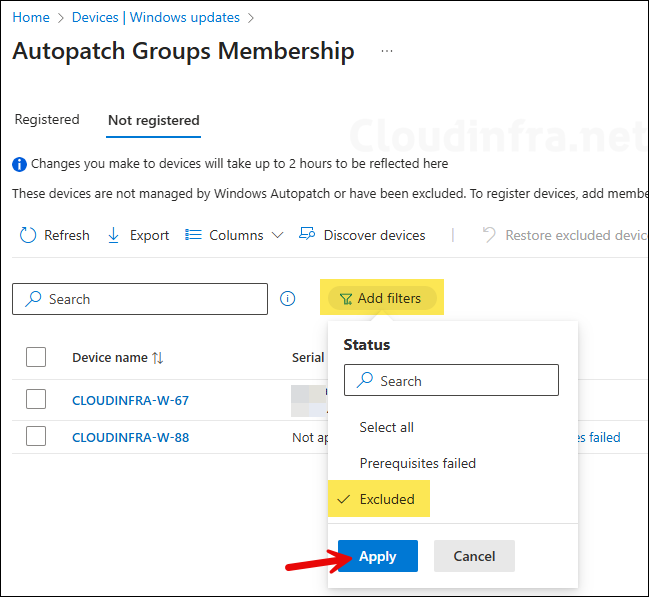The height and width of the screenshot is (597, 649).
Task: Click the blue info icon beside the changes notice
Action: tap(19, 164)
